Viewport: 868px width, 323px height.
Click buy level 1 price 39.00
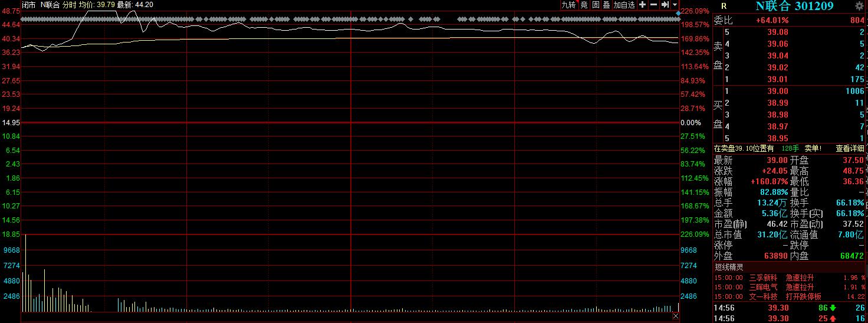777,91
